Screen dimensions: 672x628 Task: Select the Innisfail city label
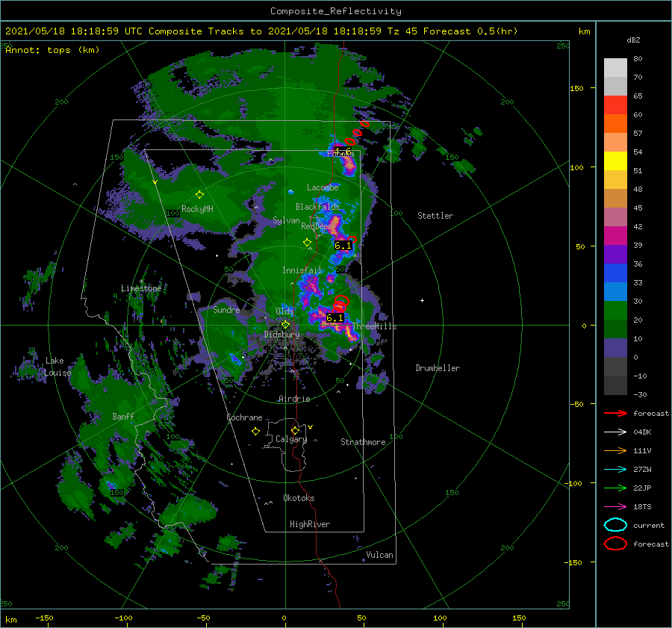pos(302,270)
